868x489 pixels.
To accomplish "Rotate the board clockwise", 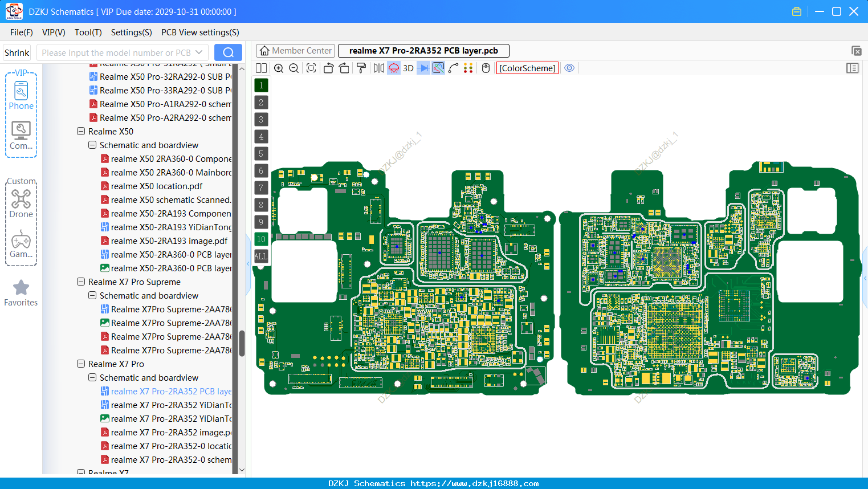I will [x=344, y=68].
